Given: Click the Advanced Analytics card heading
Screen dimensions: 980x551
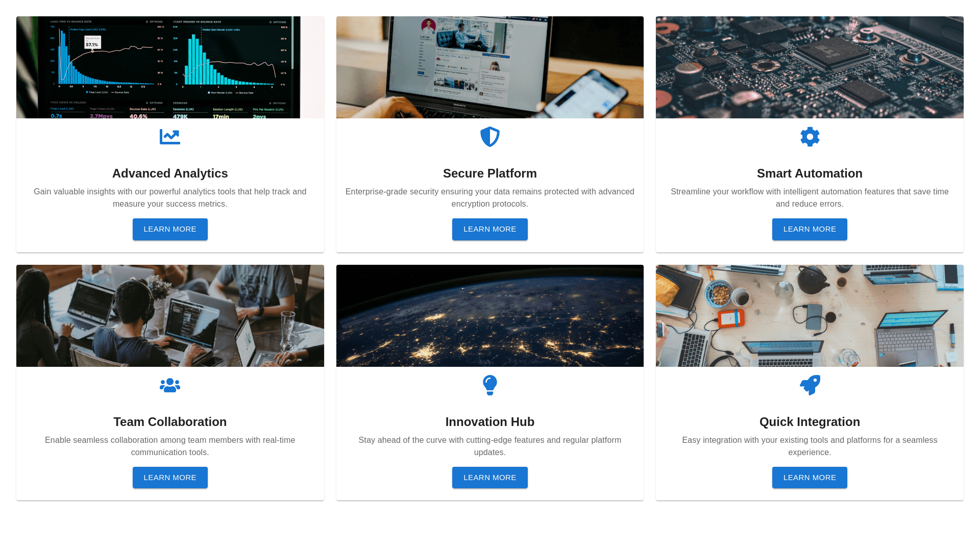Looking at the screenshot, I should pyautogui.click(x=170, y=173).
